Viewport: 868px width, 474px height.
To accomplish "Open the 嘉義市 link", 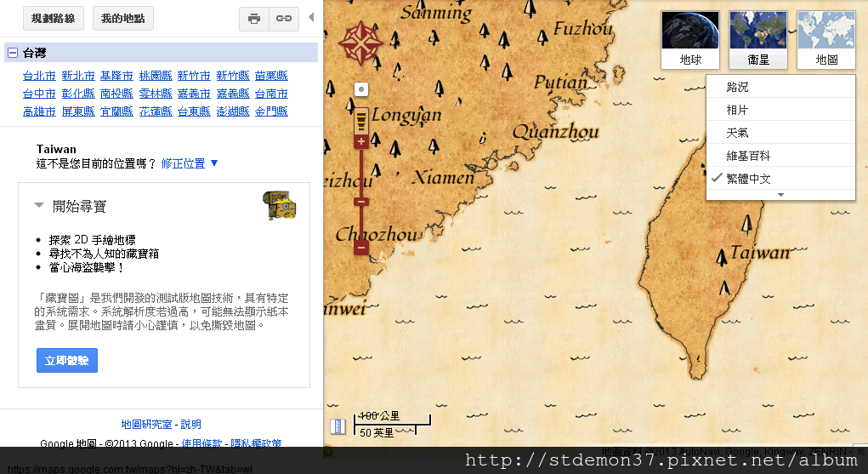I will coord(194,93).
